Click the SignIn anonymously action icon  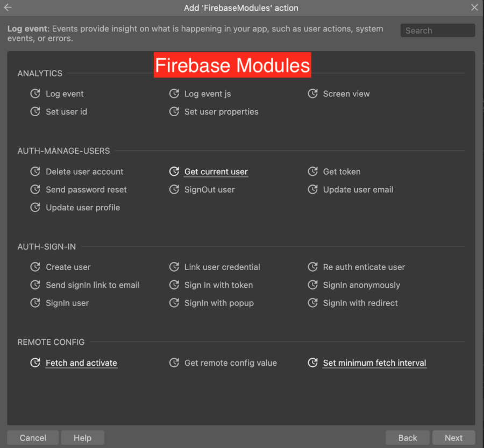313,285
